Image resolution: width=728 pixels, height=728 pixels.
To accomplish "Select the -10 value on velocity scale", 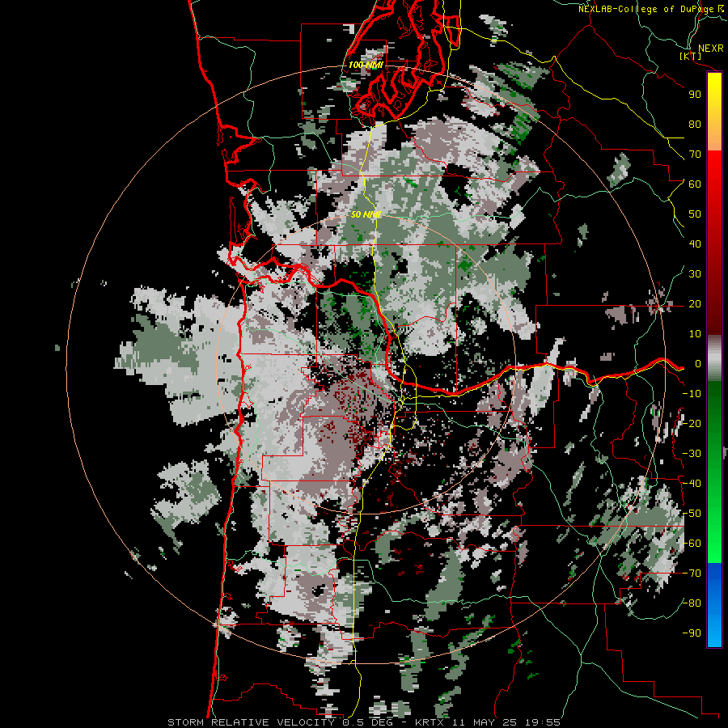I will point(692,394).
